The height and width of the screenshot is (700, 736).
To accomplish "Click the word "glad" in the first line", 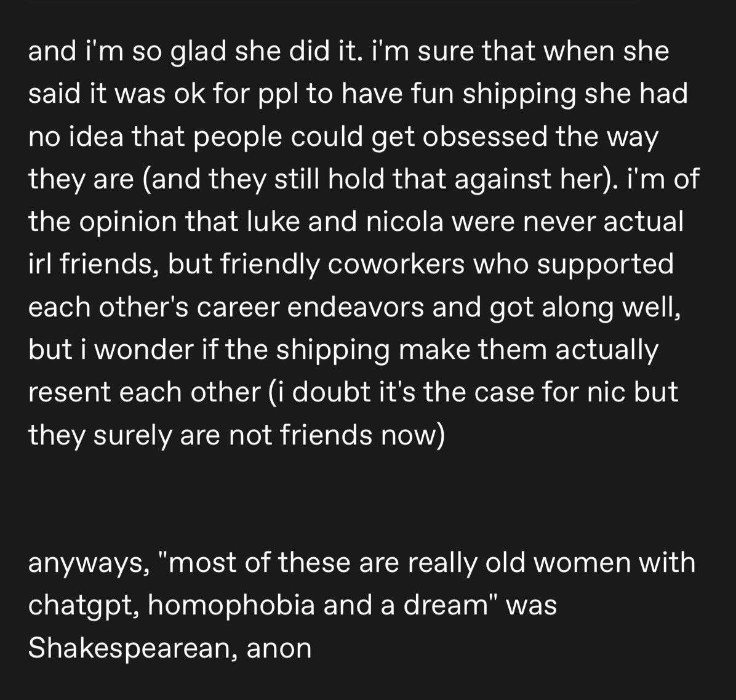I will click(x=198, y=50).
